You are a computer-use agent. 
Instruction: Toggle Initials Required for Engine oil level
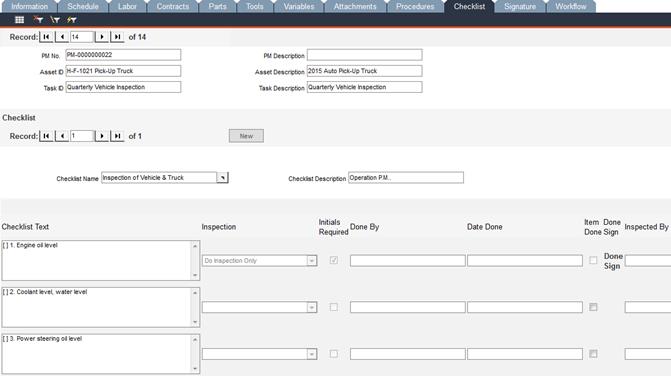[x=334, y=260]
